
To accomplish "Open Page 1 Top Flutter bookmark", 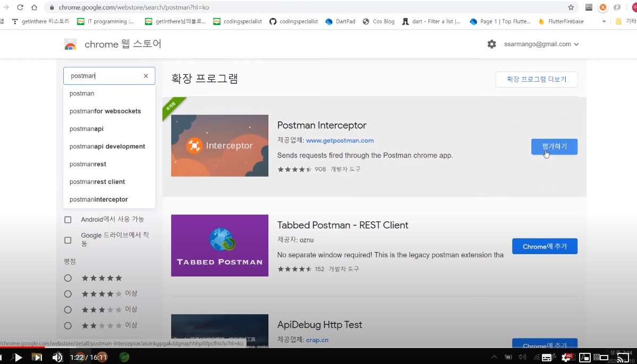I will click(x=500, y=22).
